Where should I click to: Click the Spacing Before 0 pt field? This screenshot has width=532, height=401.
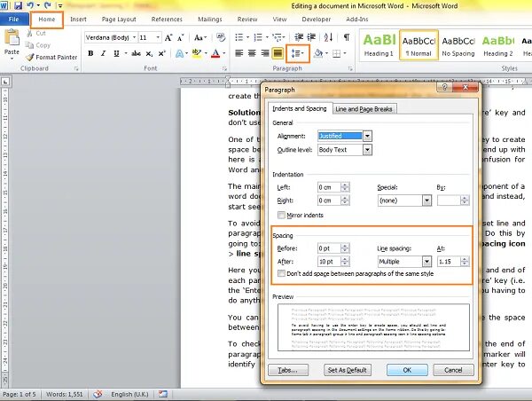coord(329,248)
